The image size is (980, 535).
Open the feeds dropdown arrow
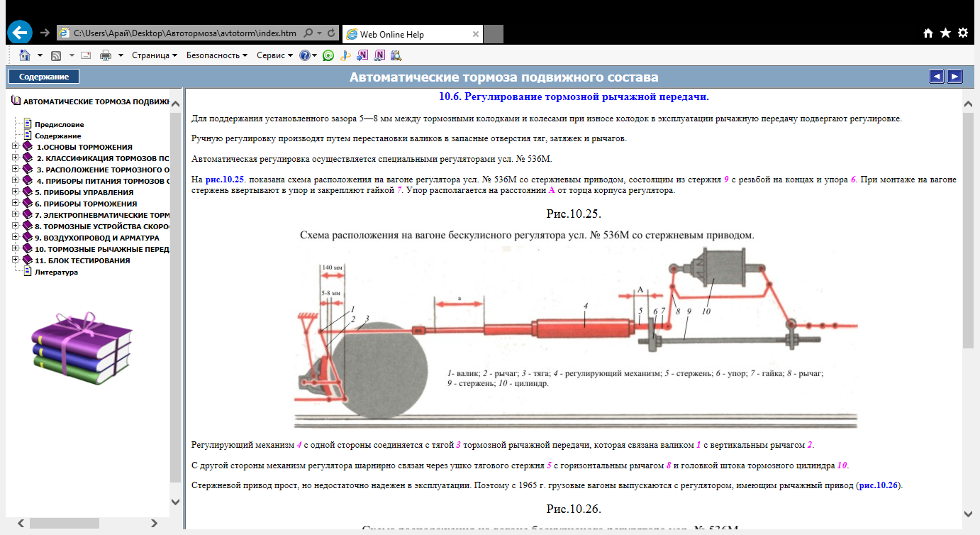click(x=71, y=55)
